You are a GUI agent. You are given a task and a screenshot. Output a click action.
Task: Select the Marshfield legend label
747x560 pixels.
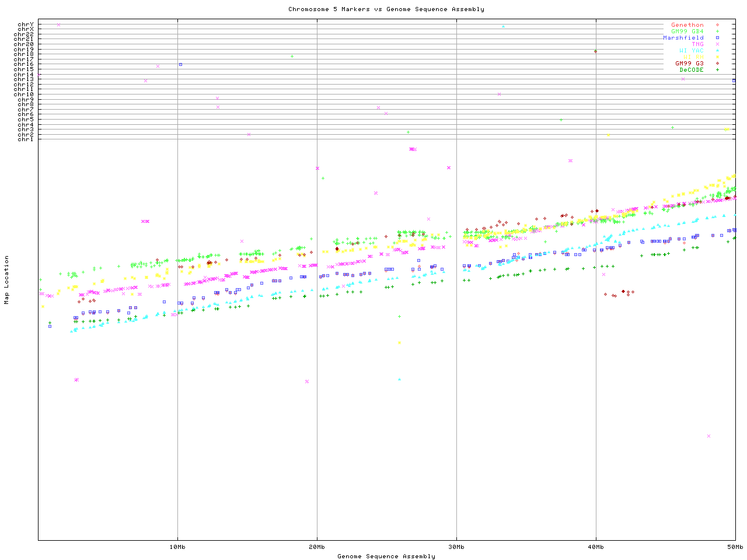pos(683,38)
